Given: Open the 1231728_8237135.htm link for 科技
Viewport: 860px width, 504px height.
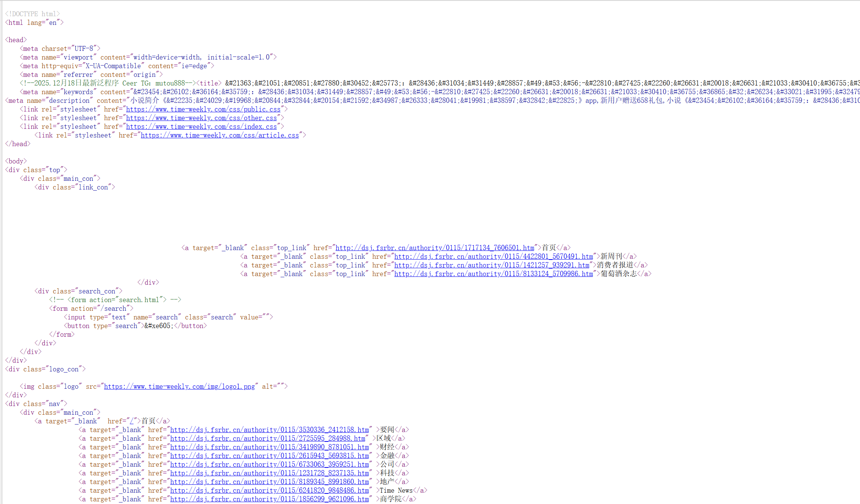Looking at the screenshot, I should (x=269, y=473).
